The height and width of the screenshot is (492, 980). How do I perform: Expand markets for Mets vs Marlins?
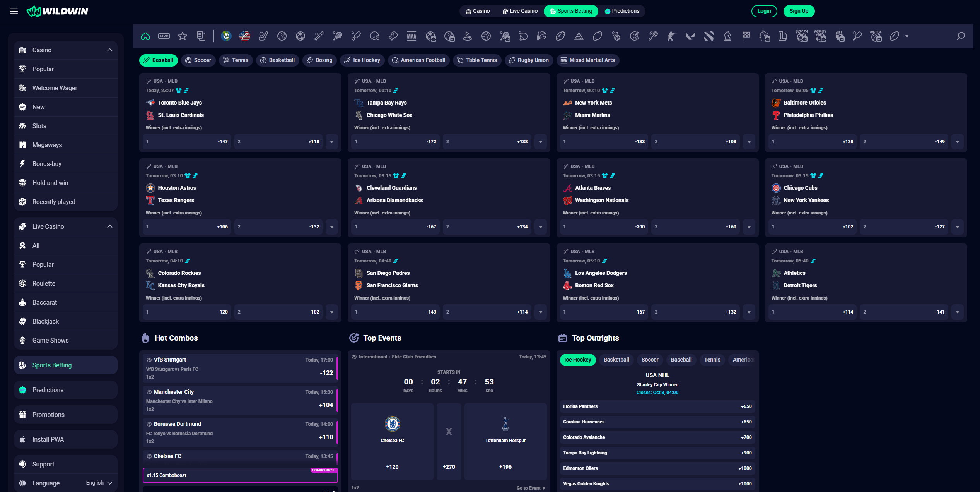pyautogui.click(x=749, y=142)
